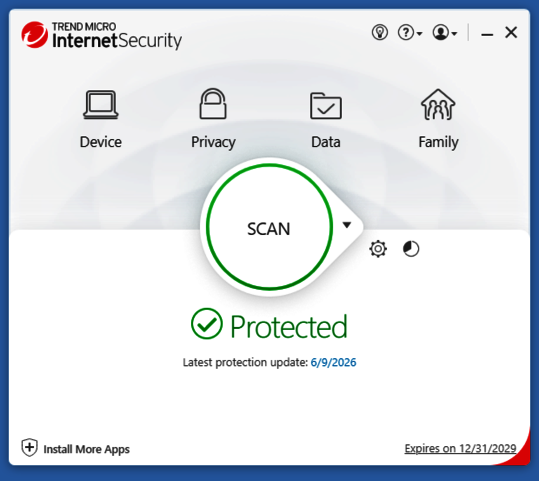Open the Data folder section

tap(326, 120)
